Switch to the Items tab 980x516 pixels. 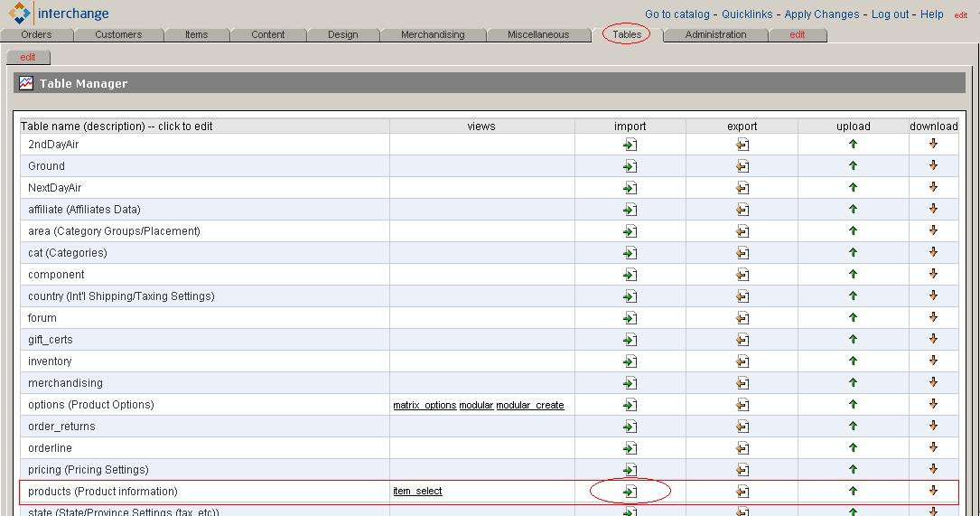tap(196, 35)
